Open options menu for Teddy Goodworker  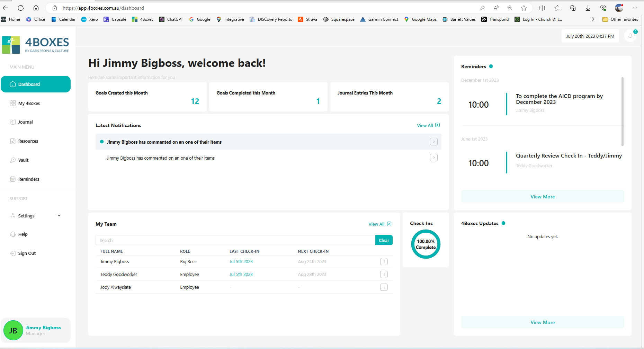[x=384, y=275]
